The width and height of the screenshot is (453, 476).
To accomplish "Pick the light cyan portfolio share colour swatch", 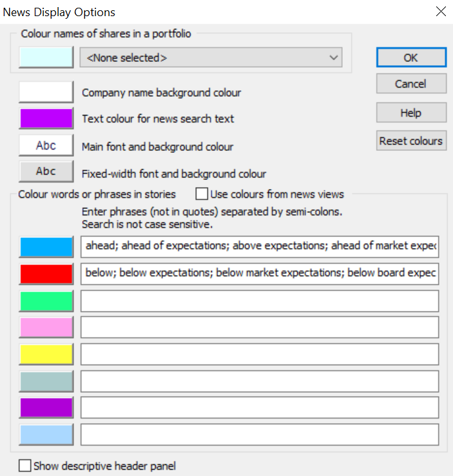I will coord(46,57).
